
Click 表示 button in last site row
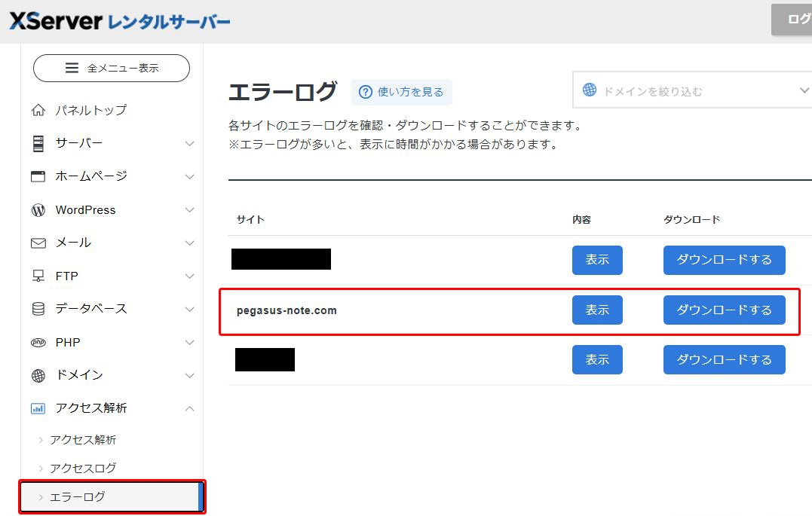(x=597, y=360)
